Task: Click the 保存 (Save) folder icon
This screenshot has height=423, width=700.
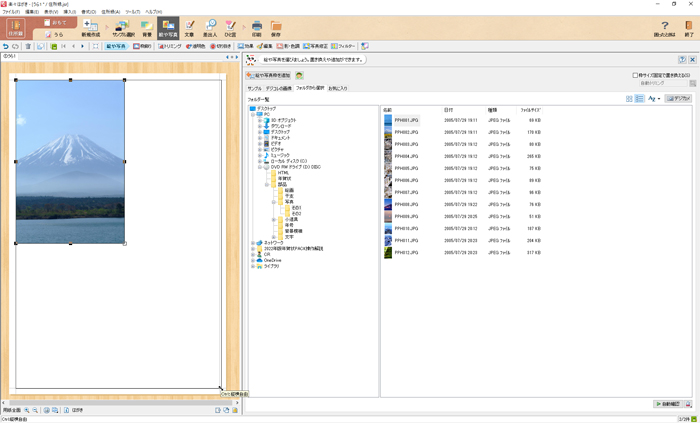Action: tap(276, 27)
